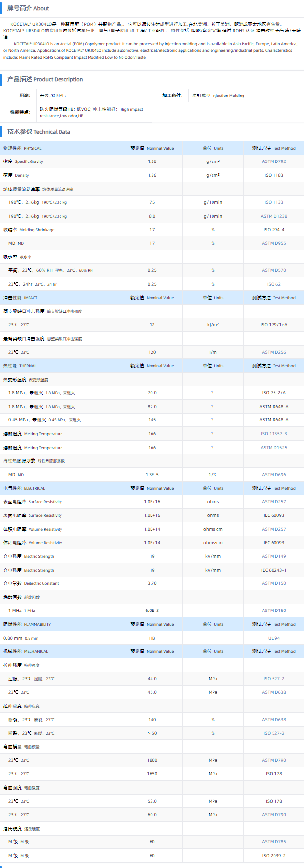Open the ASTM D149 electric strength link
The height and width of the screenshot is (868, 304).
tap(274, 556)
